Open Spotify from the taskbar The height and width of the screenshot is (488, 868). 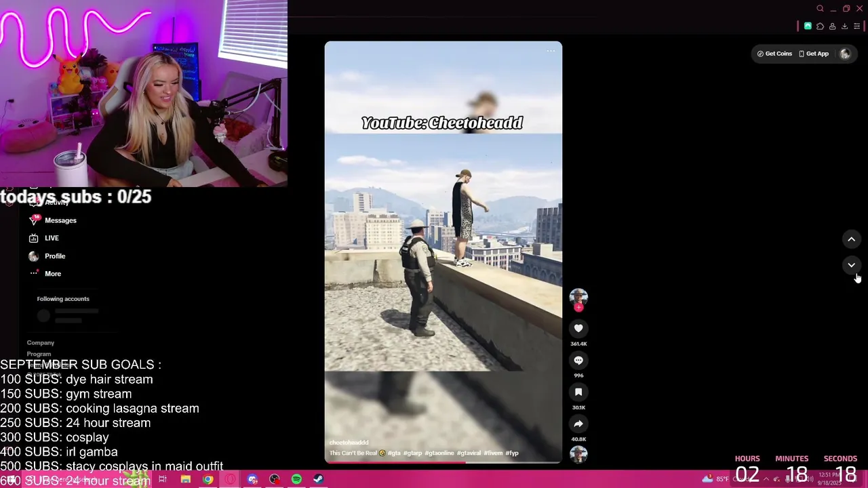pyautogui.click(x=296, y=480)
